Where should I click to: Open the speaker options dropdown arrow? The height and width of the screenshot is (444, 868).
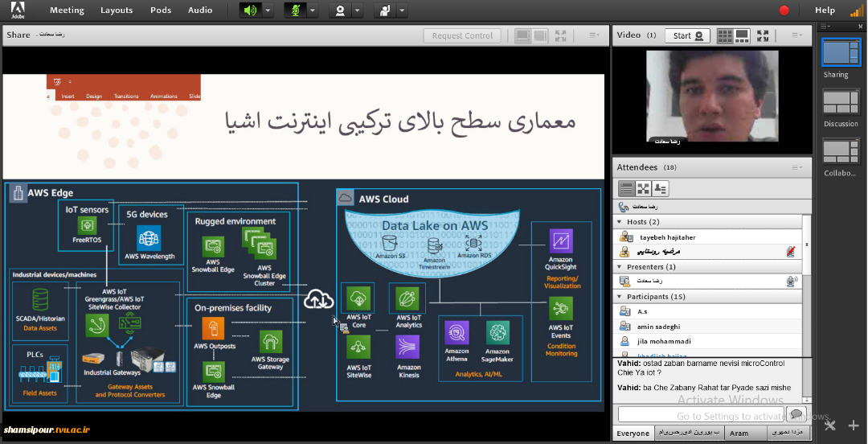[x=268, y=10]
